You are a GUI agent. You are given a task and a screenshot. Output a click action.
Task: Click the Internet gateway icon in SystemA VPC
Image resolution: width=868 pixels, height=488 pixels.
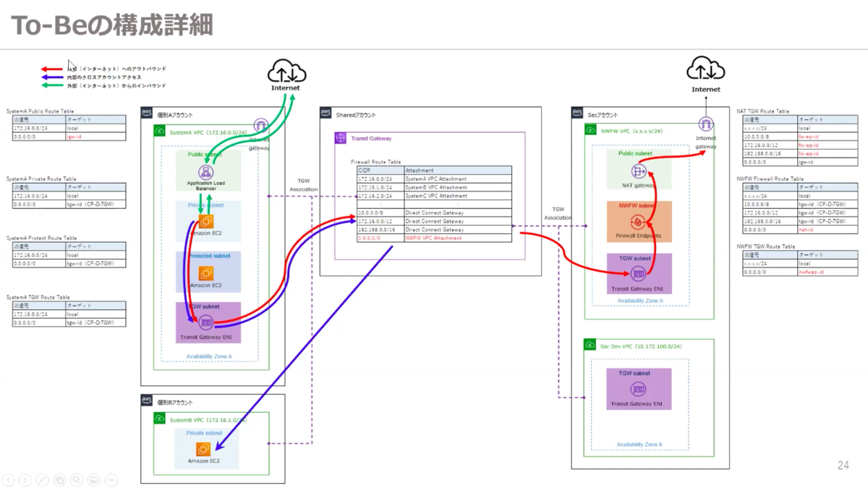click(261, 126)
